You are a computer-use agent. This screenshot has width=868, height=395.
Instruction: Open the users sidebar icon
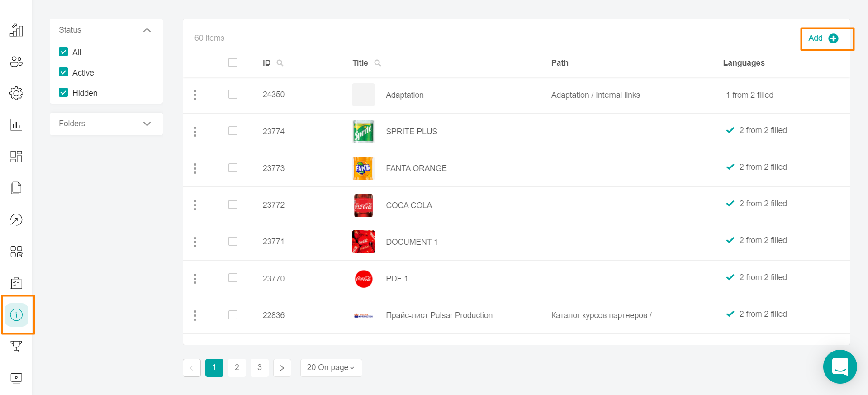pyautogui.click(x=16, y=62)
